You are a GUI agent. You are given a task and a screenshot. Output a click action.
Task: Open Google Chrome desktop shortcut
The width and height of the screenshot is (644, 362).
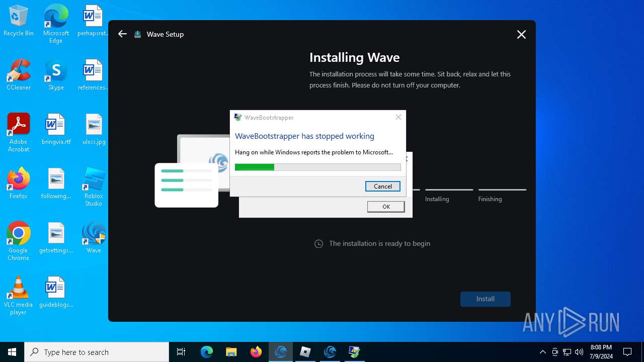tap(19, 241)
